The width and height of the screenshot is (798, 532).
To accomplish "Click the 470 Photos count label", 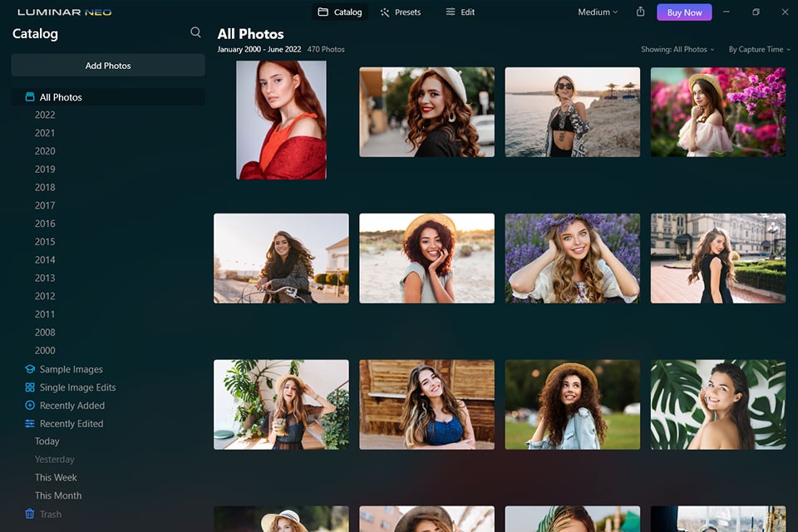I will 326,49.
